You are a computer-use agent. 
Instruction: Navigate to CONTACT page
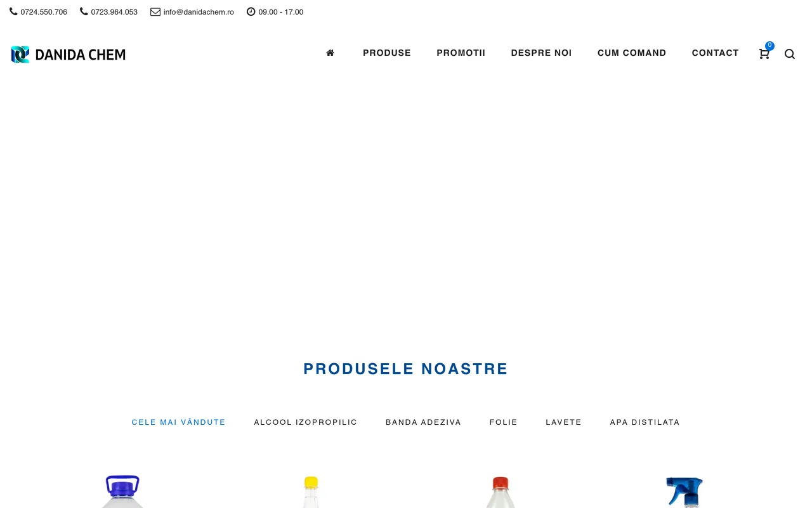click(x=716, y=53)
